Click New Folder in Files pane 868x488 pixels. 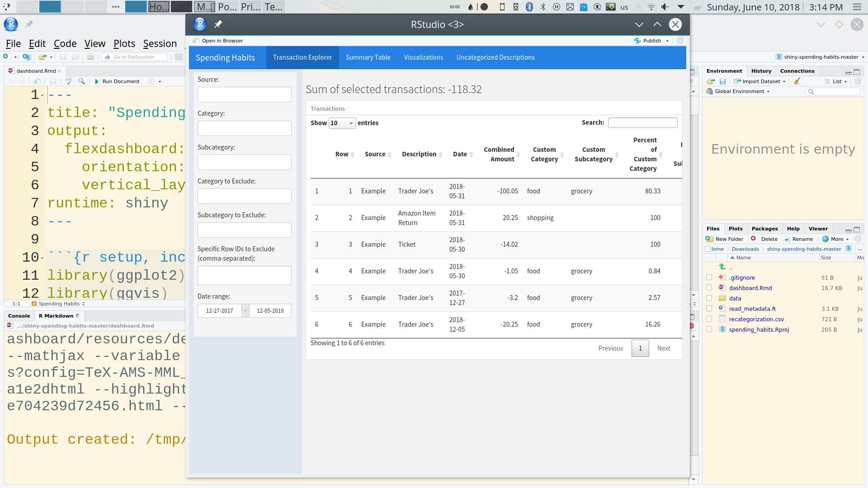[724, 239]
